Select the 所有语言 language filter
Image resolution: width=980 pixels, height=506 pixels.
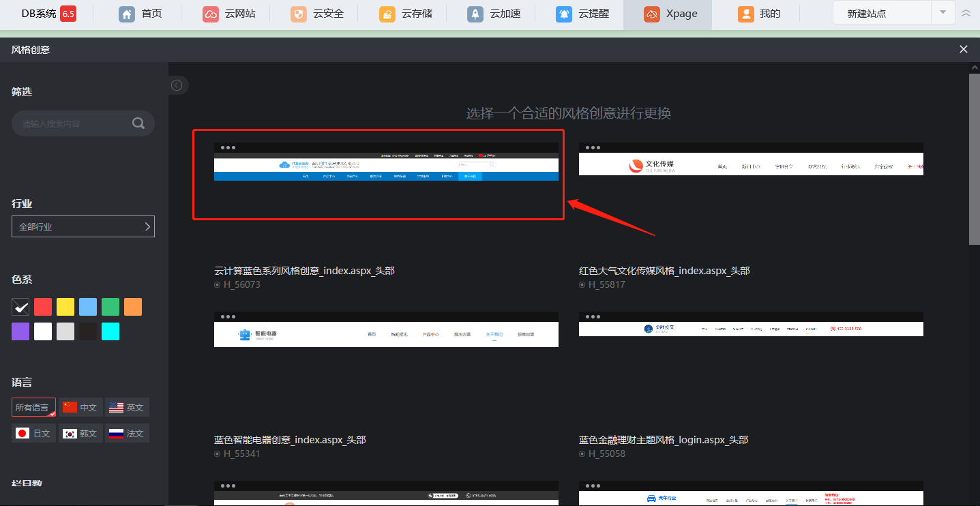click(x=33, y=407)
